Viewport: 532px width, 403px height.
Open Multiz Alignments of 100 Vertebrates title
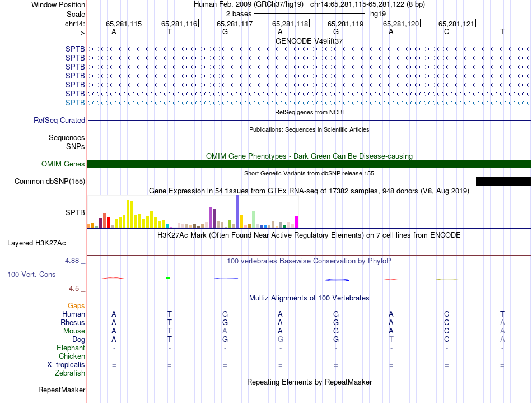pyautogui.click(x=309, y=298)
